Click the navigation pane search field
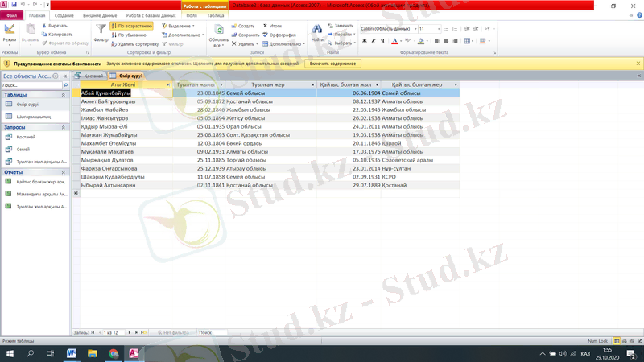This screenshot has height=362, width=644. coord(31,84)
